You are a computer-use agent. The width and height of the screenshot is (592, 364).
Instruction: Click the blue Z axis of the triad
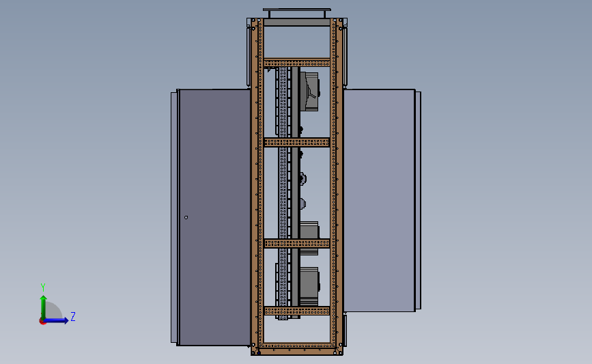(x=56, y=320)
